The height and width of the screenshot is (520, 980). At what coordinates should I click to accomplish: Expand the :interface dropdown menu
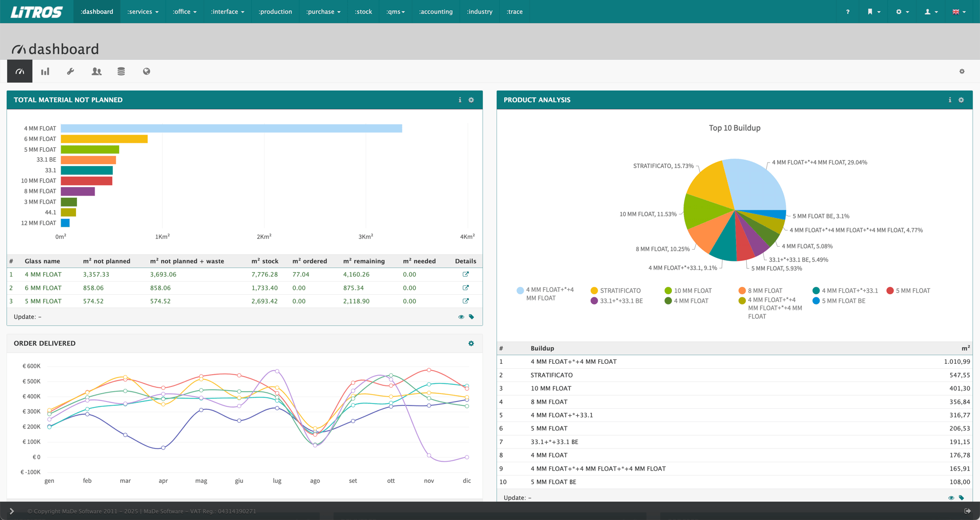[227, 12]
